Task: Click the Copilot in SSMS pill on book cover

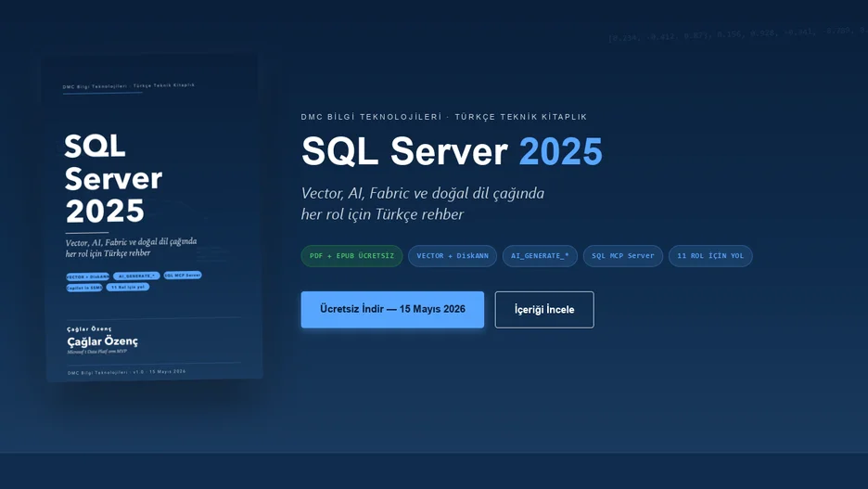Action: tap(84, 288)
